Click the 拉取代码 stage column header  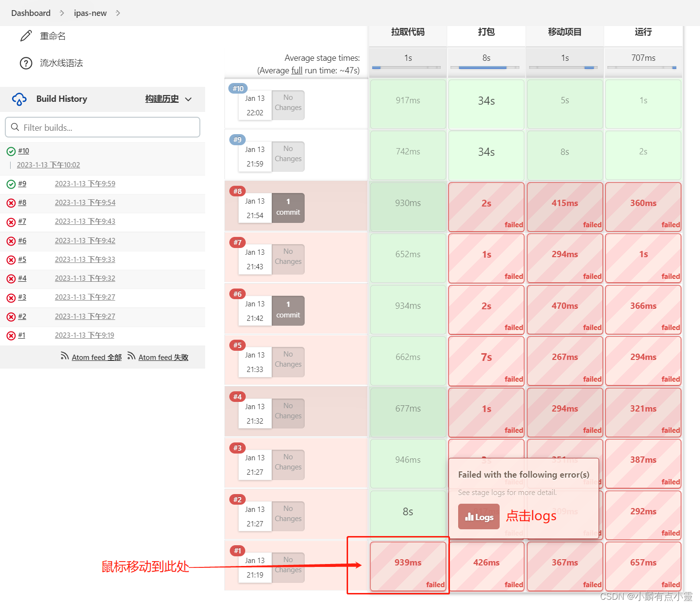(x=408, y=32)
